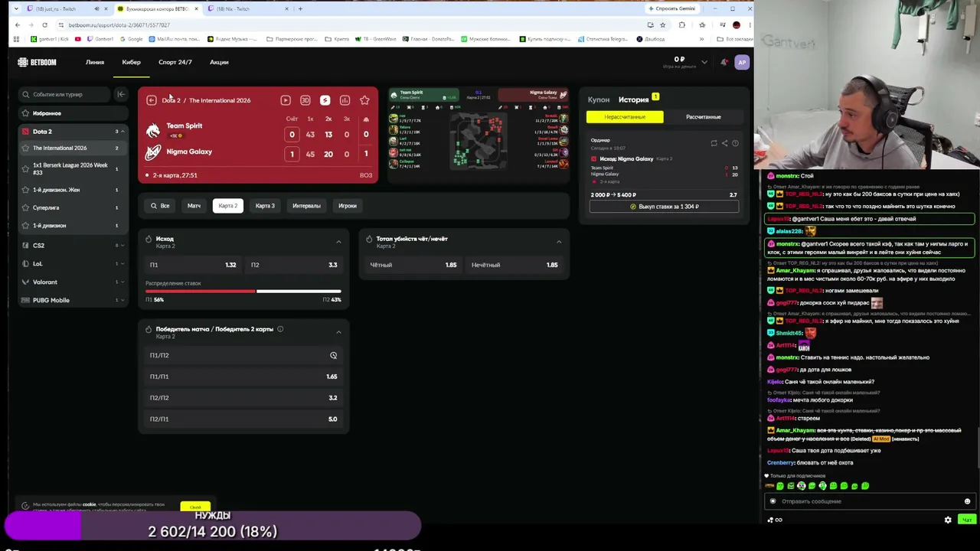
Task: Open the bet help question-mark icon
Action: (735, 143)
